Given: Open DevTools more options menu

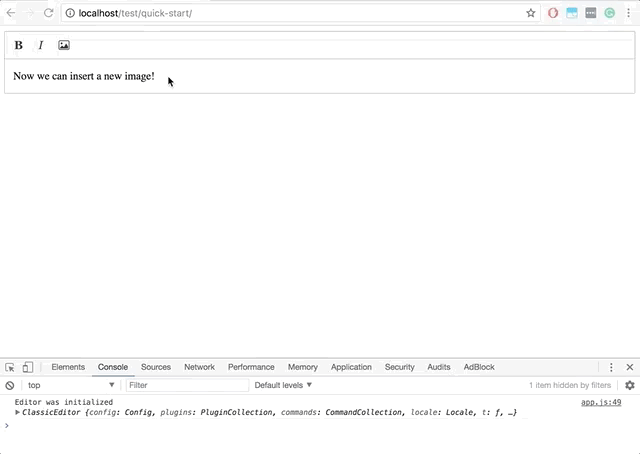Looking at the screenshot, I should pyautogui.click(x=611, y=367).
